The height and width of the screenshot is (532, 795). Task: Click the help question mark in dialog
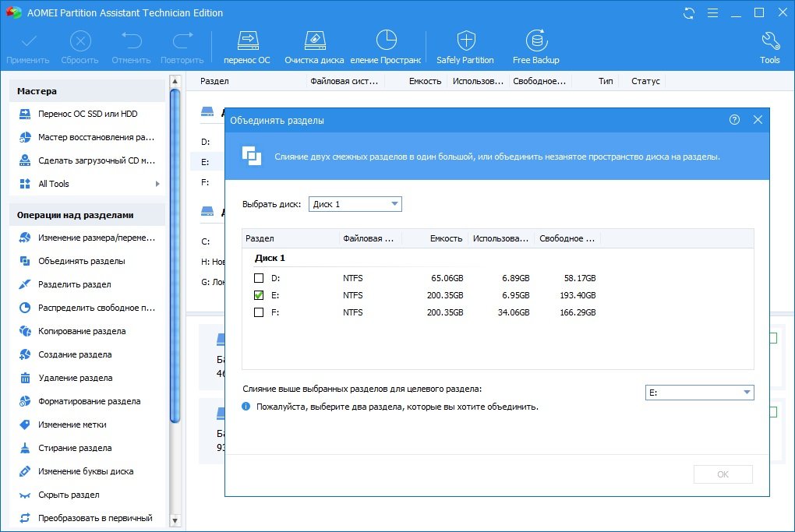pyautogui.click(x=734, y=120)
